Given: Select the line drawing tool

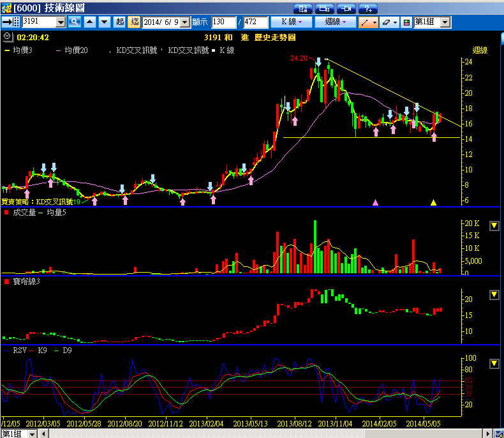Looking at the screenshot, I should pos(365,22).
